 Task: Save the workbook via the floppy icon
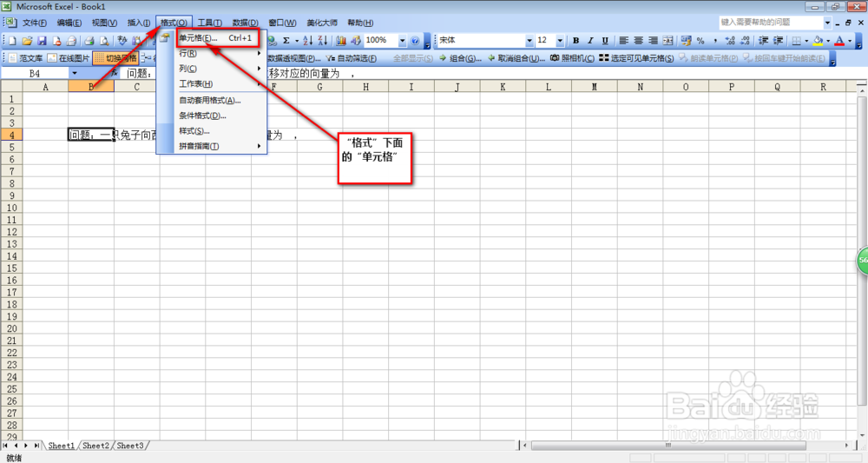(x=42, y=41)
